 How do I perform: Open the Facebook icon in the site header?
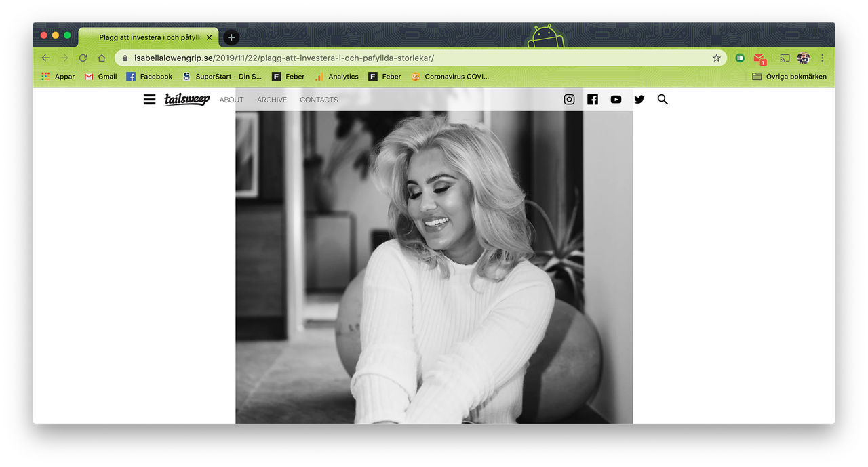[592, 99]
